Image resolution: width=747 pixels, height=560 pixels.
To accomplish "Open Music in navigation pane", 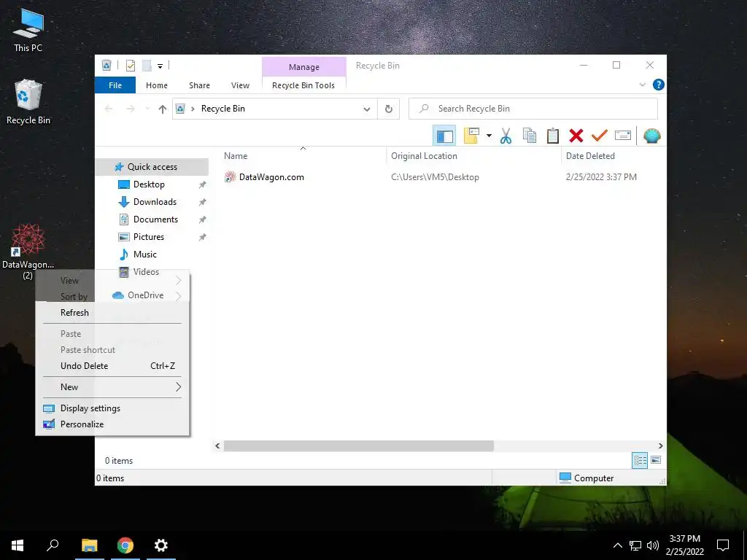I will [x=145, y=254].
